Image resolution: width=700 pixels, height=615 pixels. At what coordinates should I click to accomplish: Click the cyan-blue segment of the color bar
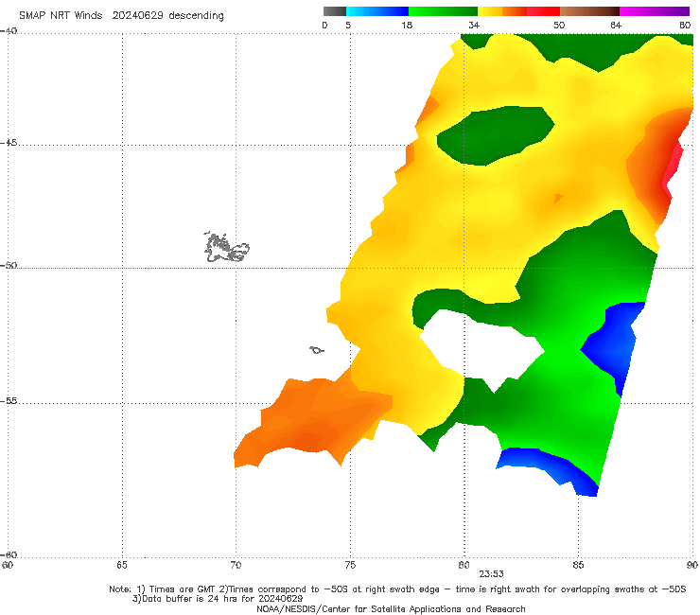click(x=377, y=11)
